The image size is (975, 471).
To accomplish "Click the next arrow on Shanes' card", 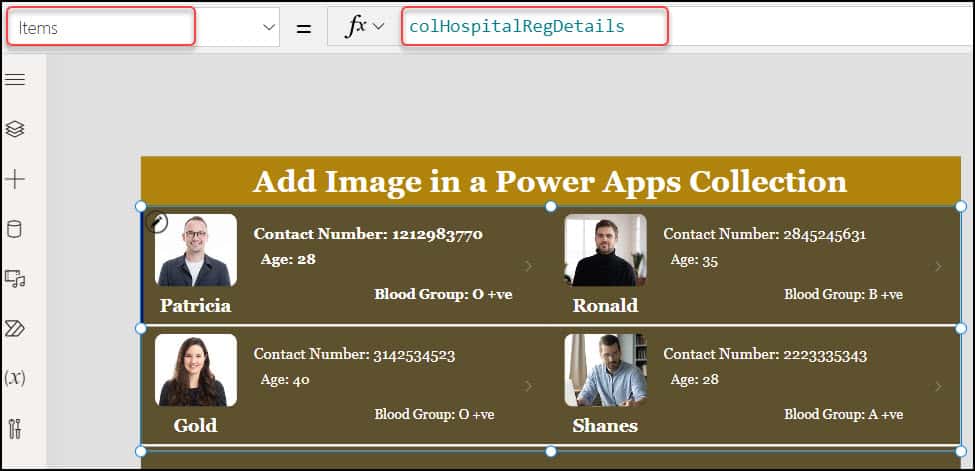I will pyautogui.click(x=938, y=386).
